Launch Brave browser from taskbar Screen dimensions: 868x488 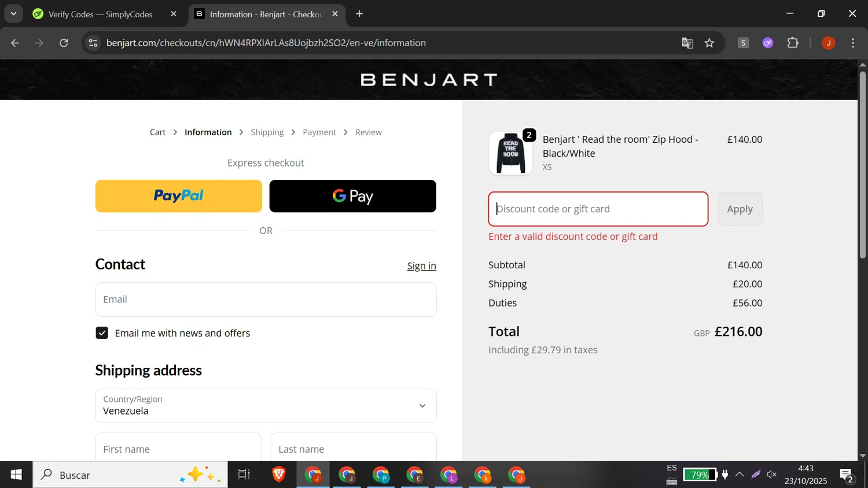pos(279,475)
